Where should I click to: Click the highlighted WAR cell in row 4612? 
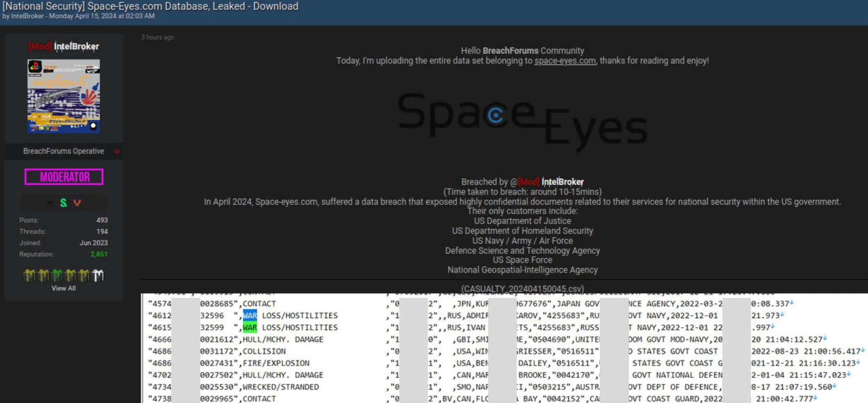250,315
